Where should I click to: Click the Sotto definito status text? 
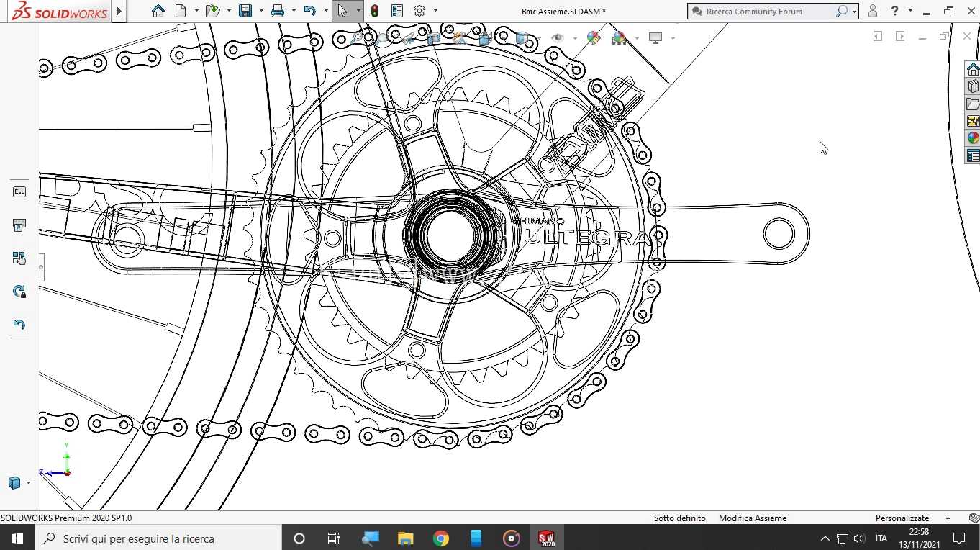[680, 518]
